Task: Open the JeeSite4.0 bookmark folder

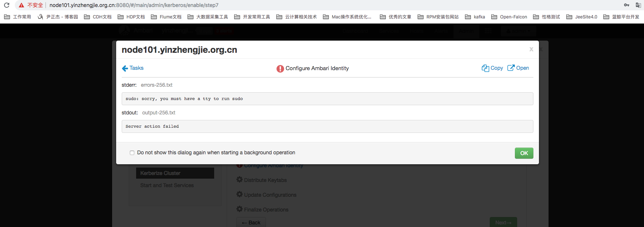Action: (582, 17)
